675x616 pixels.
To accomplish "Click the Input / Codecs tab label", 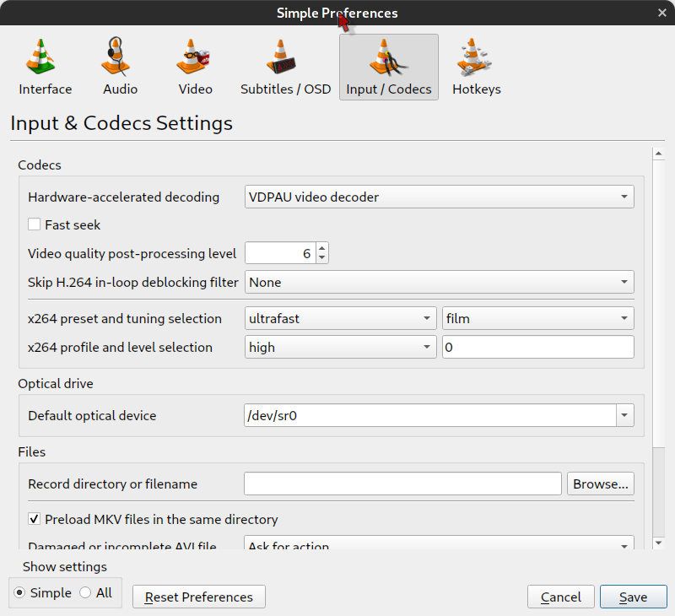I will [x=389, y=89].
